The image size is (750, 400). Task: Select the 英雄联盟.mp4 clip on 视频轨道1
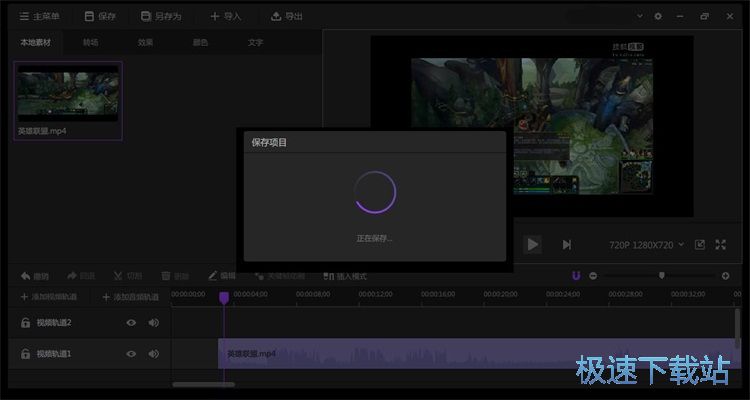(x=479, y=354)
